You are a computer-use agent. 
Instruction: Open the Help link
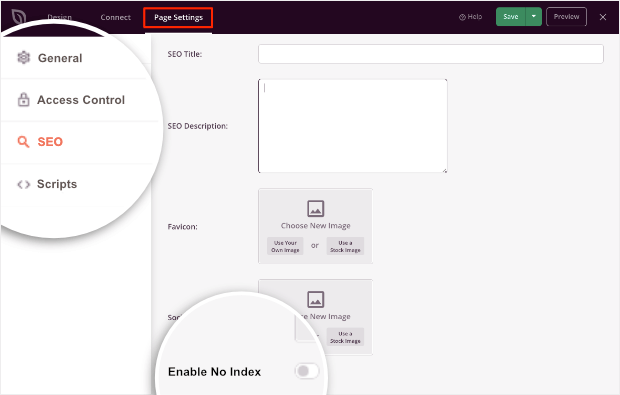471,17
